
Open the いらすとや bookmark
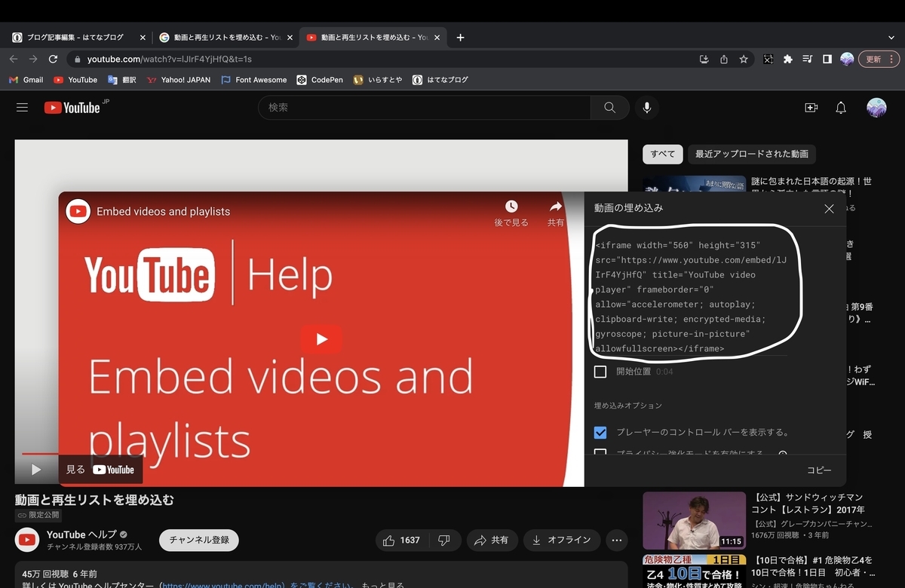pyautogui.click(x=377, y=80)
